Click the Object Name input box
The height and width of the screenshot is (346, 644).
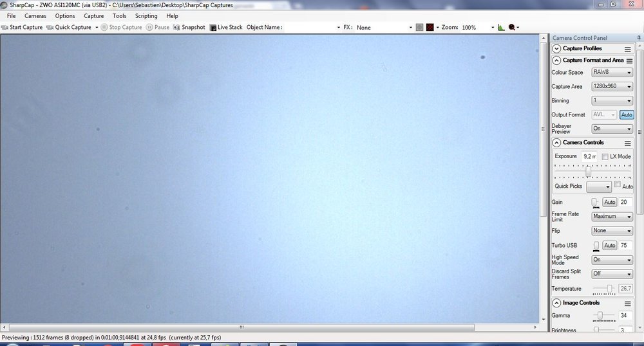[312, 28]
